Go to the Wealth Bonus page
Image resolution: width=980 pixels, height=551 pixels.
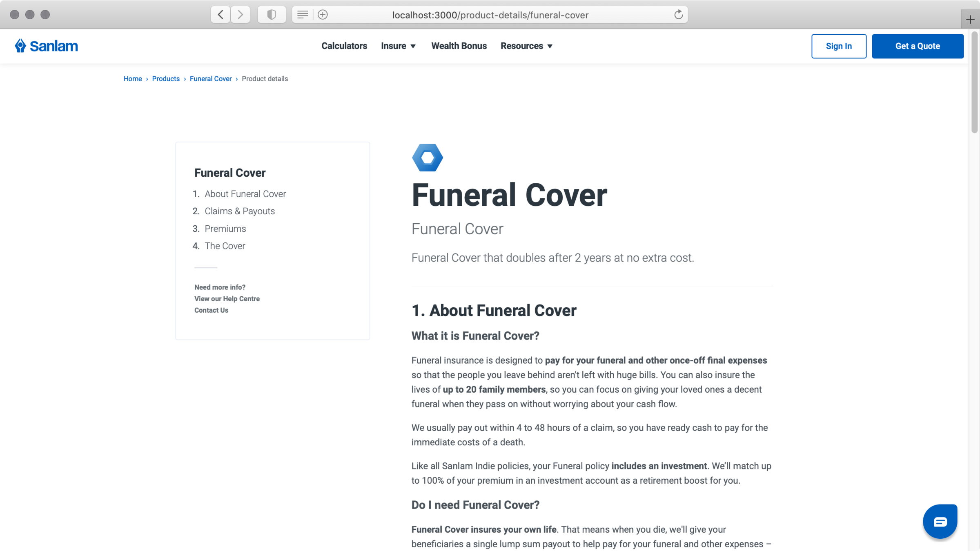(x=459, y=46)
